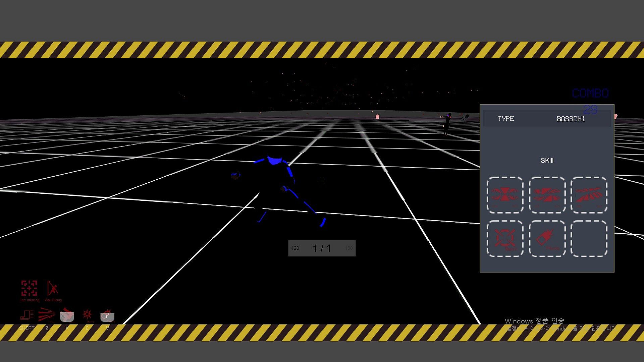Viewport: 644px width, 362px height.
Task: Activate the SHIFT dash boot icon
Action: pos(27,315)
